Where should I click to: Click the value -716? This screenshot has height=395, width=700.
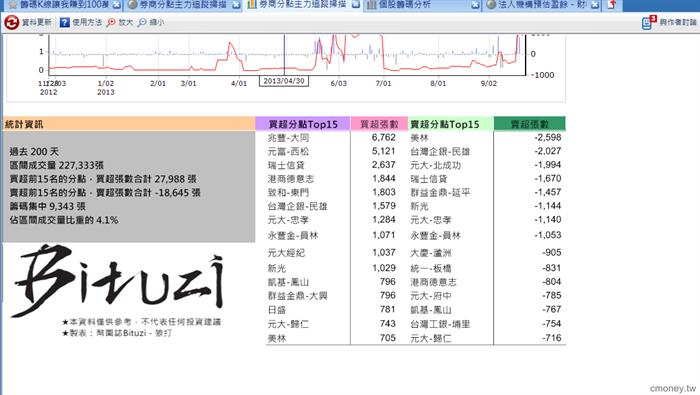[551, 338]
